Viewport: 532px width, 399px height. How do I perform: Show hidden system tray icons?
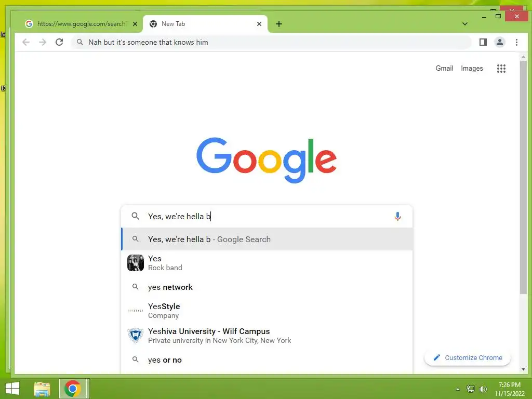(x=458, y=389)
